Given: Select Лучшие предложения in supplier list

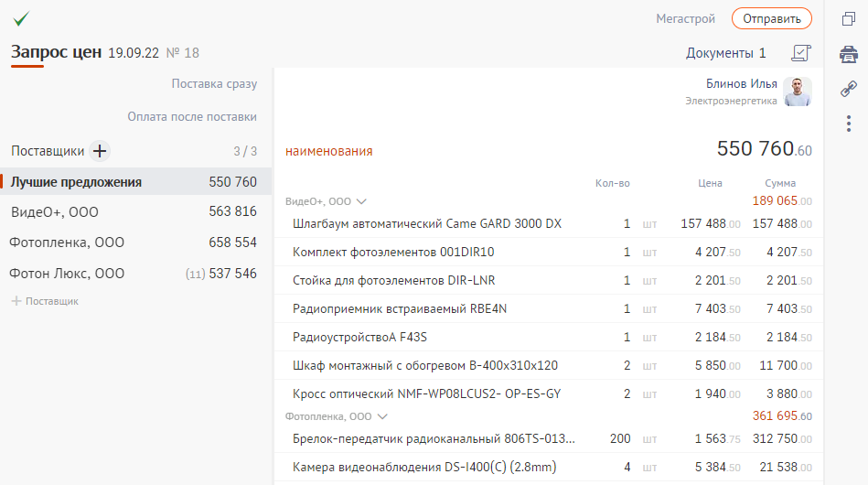Looking at the screenshot, I should pyautogui.click(x=76, y=182).
